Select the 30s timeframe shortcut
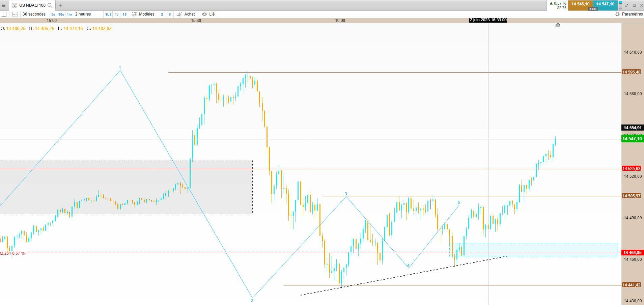This screenshot has height=305, width=644. (61, 14)
